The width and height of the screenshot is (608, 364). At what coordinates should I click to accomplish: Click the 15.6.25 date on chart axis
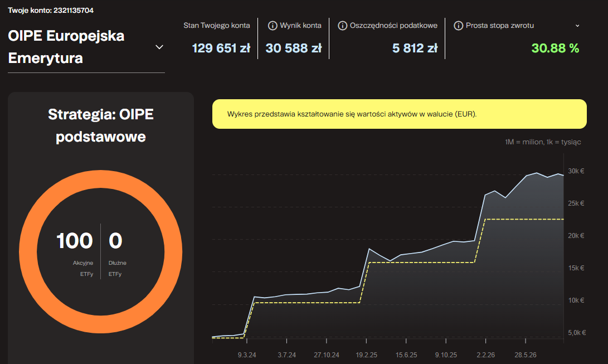pos(406,355)
